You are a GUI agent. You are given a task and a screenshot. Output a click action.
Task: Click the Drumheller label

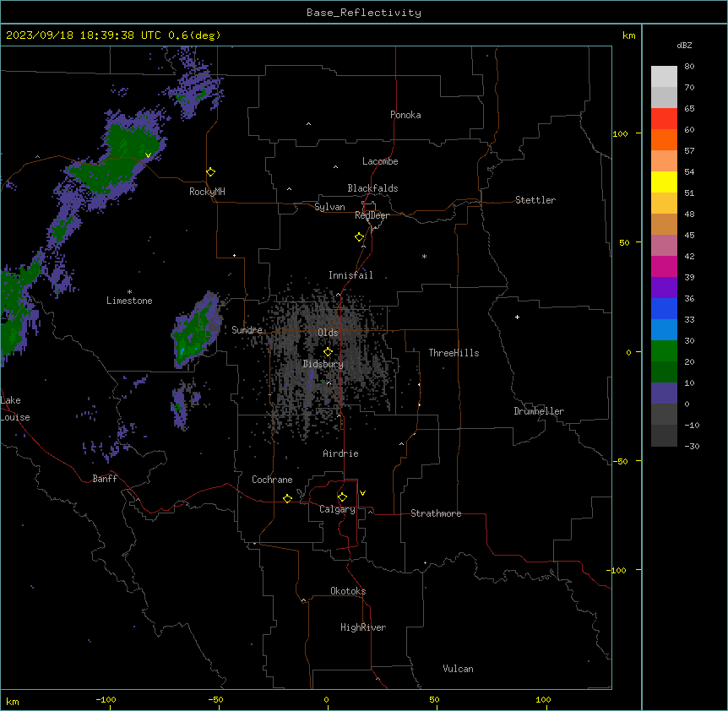[x=539, y=411]
